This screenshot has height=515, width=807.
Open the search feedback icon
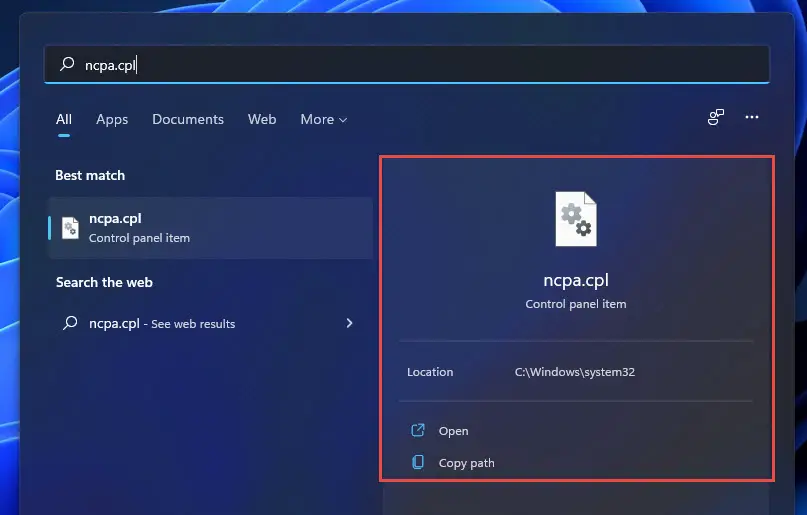coord(715,117)
